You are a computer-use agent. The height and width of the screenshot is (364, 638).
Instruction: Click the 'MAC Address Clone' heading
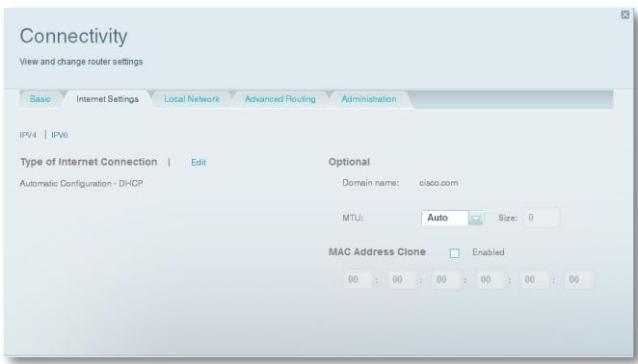377,251
